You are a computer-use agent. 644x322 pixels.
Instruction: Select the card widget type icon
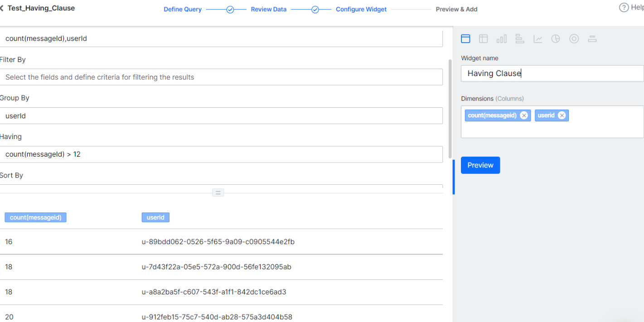[x=465, y=38]
